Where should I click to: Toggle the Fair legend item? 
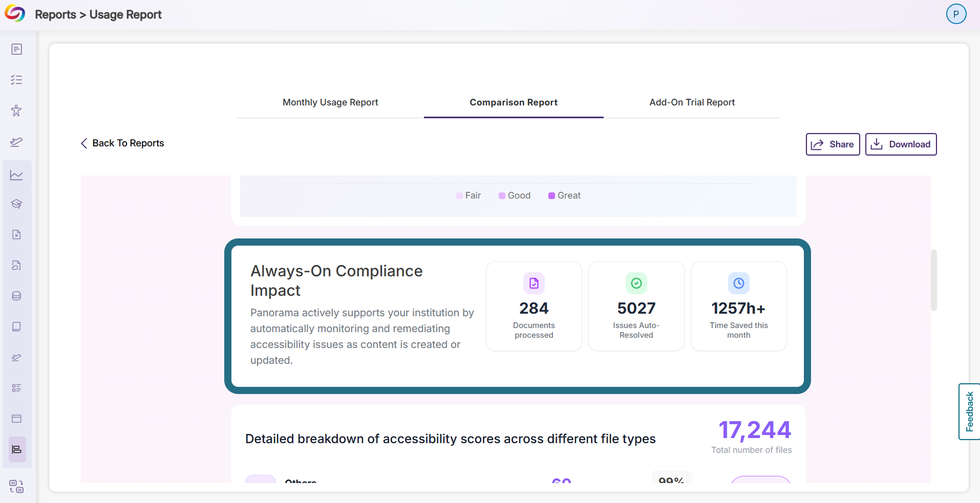468,195
